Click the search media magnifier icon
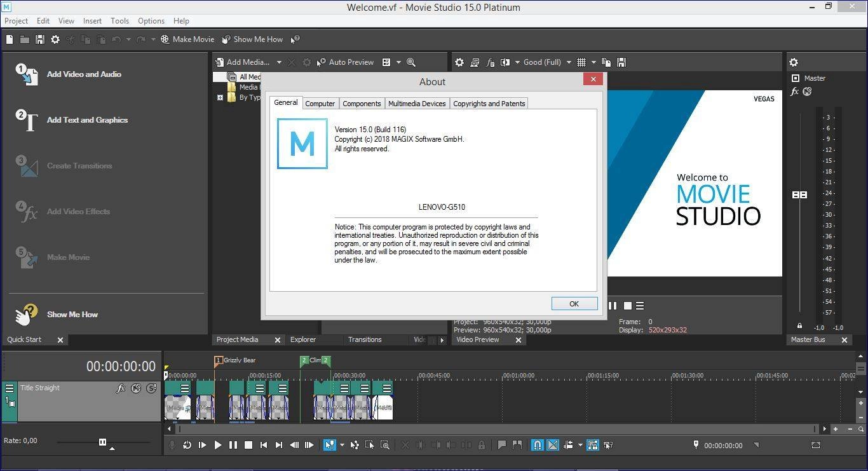The width and height of the screenshot is (868, 471). 411,62
